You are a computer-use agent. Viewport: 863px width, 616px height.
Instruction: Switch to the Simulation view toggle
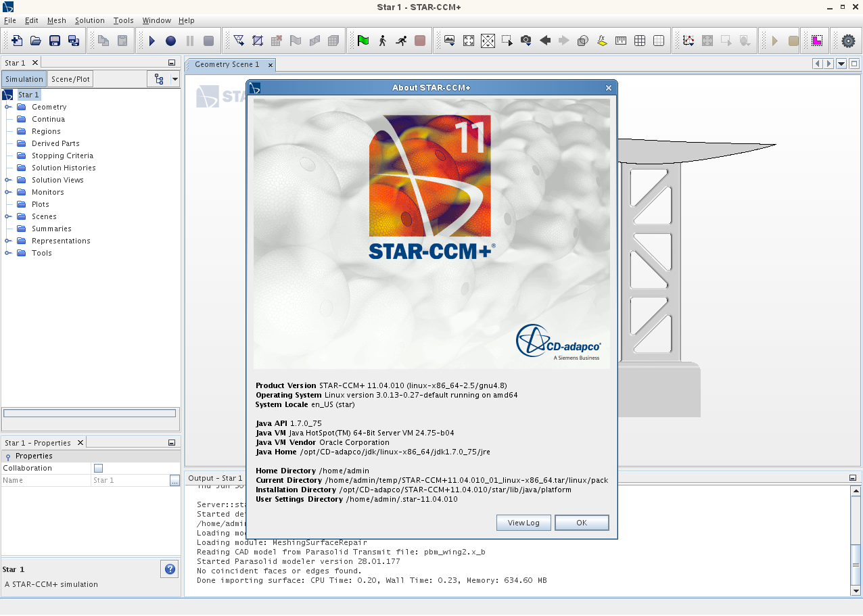tap(24, 79)
